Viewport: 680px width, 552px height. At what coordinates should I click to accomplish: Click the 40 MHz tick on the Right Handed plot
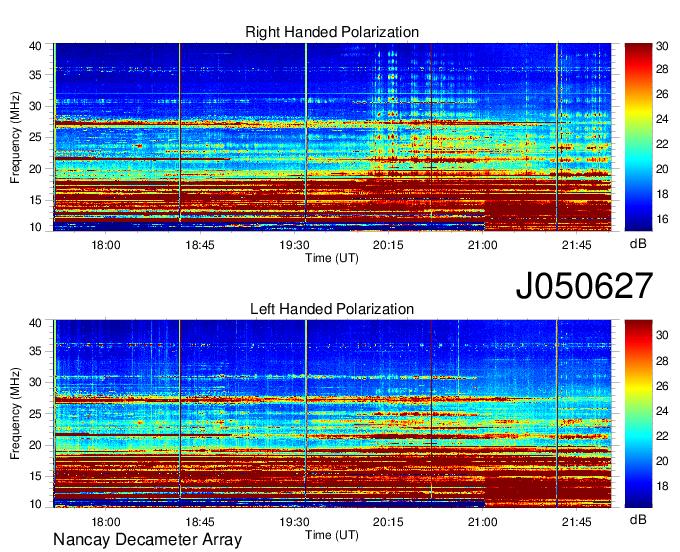pos(35,46)
